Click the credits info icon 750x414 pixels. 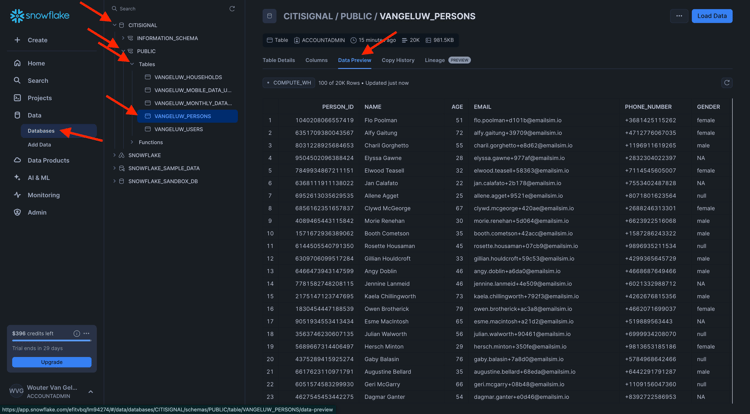coord(77,334)
